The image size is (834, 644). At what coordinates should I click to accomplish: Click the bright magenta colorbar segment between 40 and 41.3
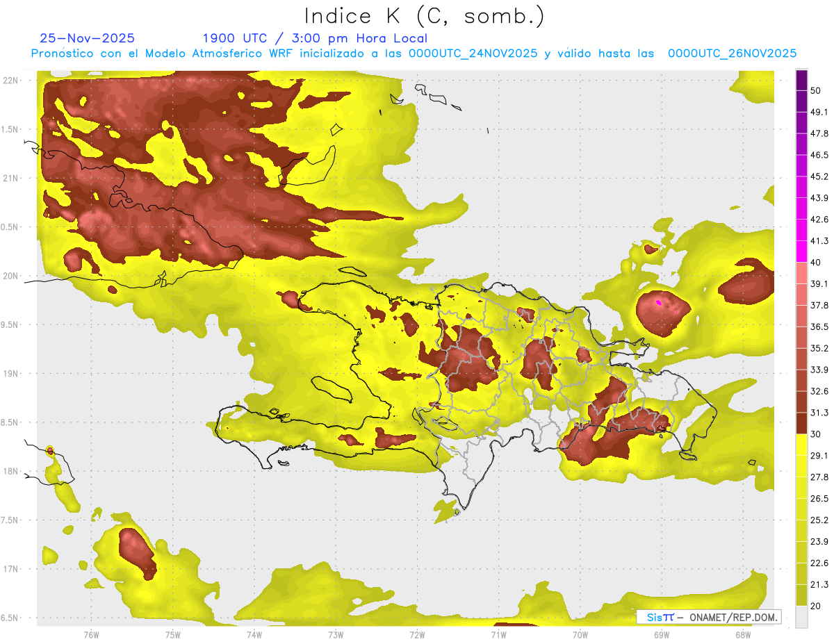click(801, 251)
